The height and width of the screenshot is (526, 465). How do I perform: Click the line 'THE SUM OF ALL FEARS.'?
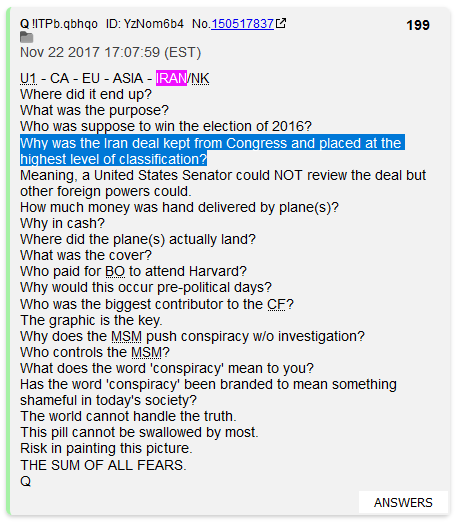point(103,465)
